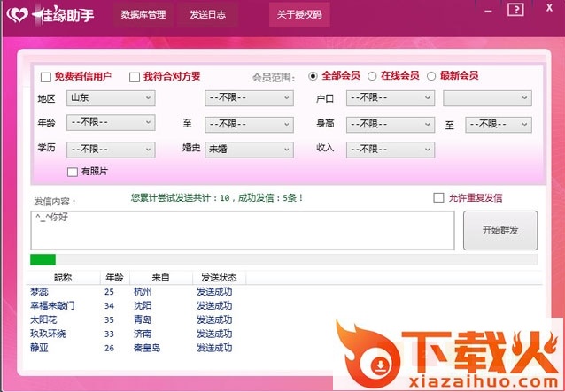Open the 身高 maximum dropdown
Image resolution: width=565 pixels, height=392 pixels.
[x=499, y=125]
